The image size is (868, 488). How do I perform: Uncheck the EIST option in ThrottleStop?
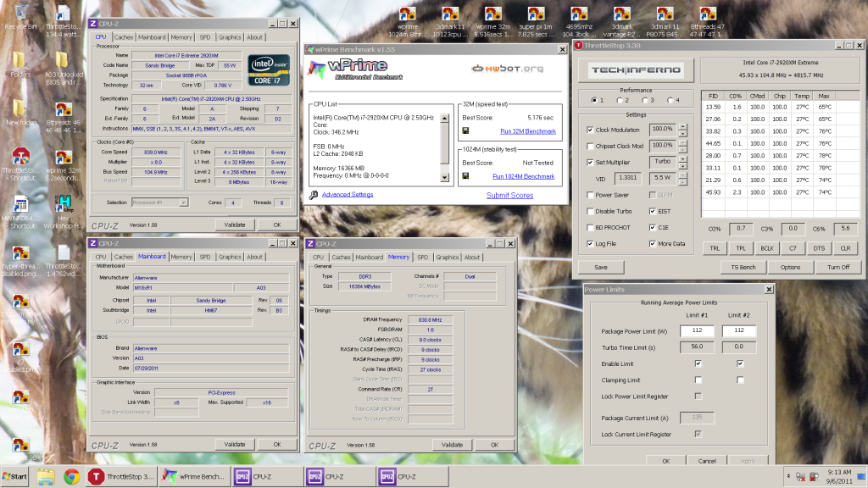(x=653, y=211)
